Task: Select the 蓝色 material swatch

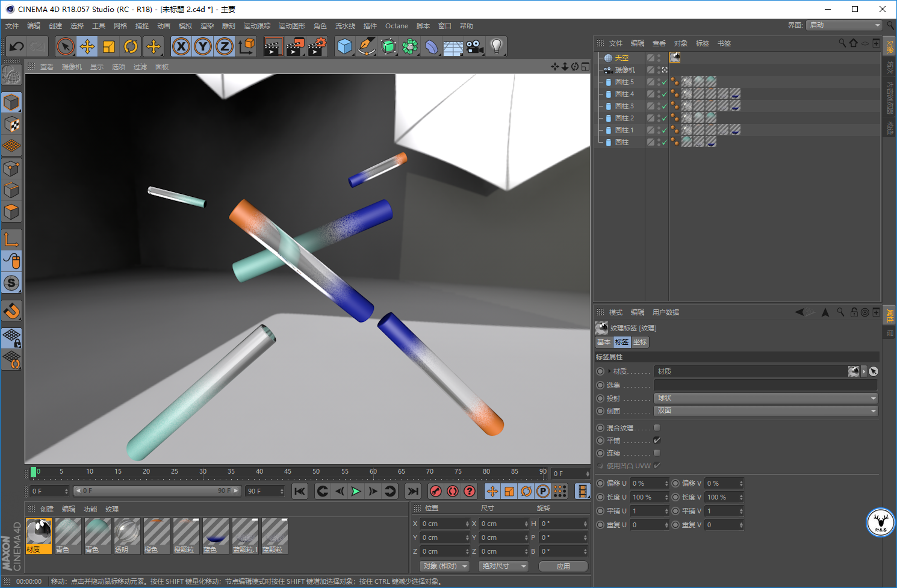Action: [x=216, y=536]
